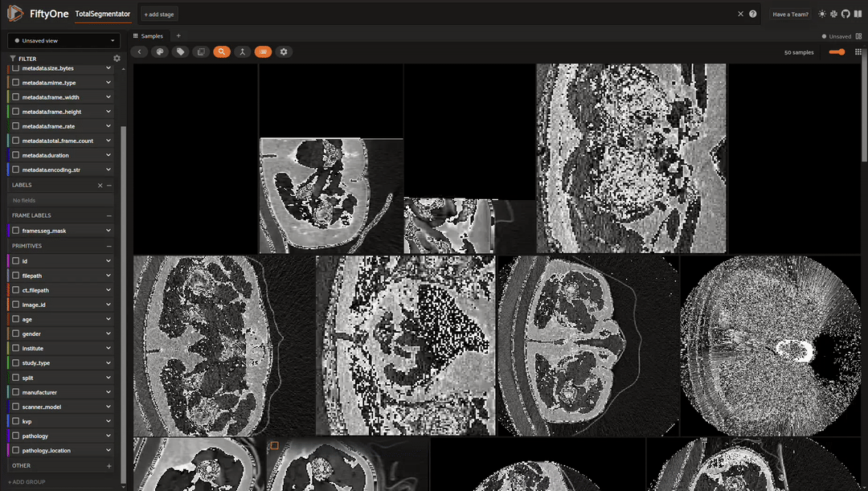868x491 pixels.
Task: Click the filter funnel icon
Action: pos(13,58)
